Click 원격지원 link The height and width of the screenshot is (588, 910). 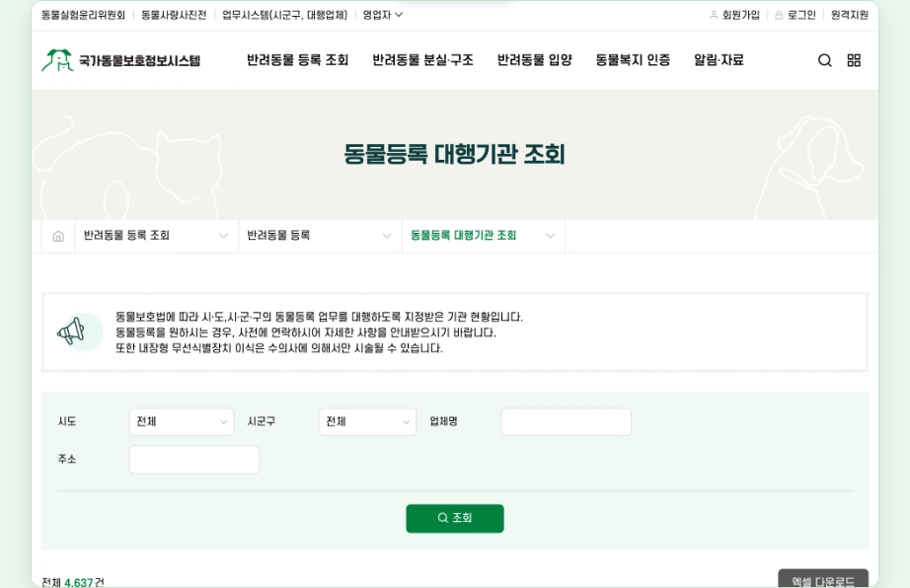[x=850, y=15]
